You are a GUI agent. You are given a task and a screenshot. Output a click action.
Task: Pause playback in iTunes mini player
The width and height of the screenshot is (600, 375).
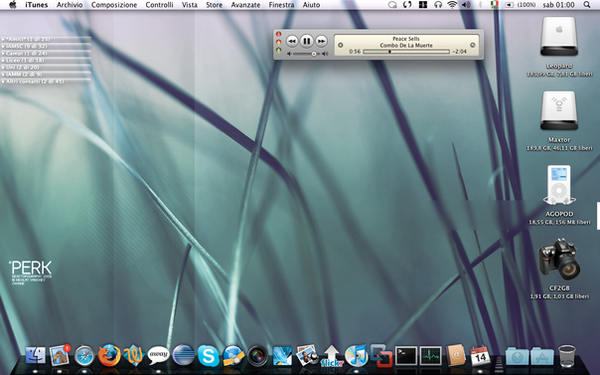click(307, 41)
